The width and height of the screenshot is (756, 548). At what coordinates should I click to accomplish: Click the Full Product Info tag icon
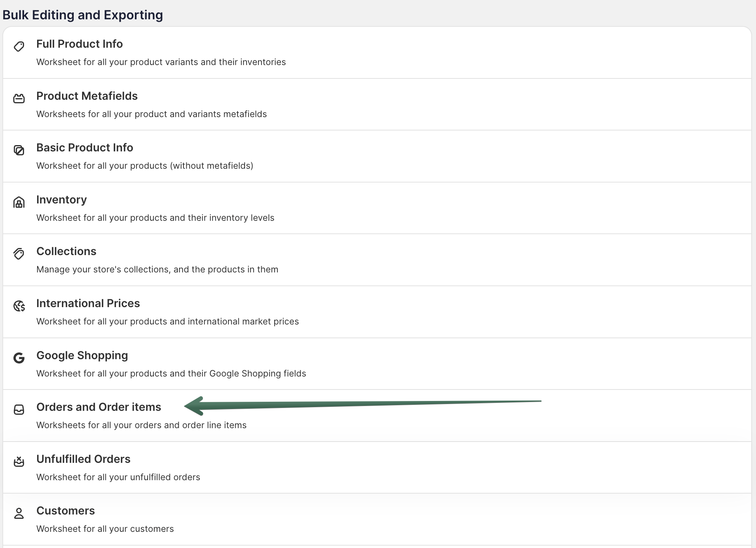tap(19, 47)
